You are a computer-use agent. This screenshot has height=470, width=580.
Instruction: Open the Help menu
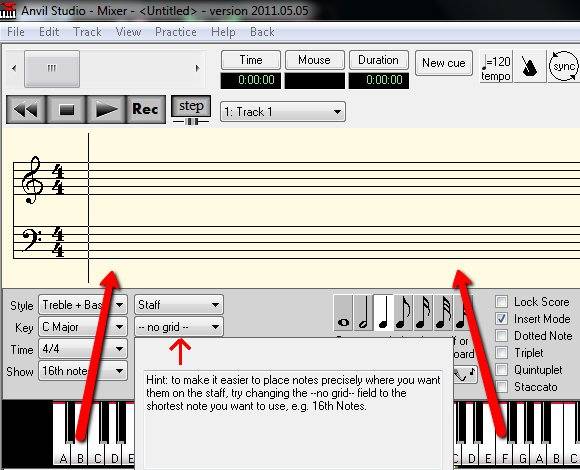[223, 32]
